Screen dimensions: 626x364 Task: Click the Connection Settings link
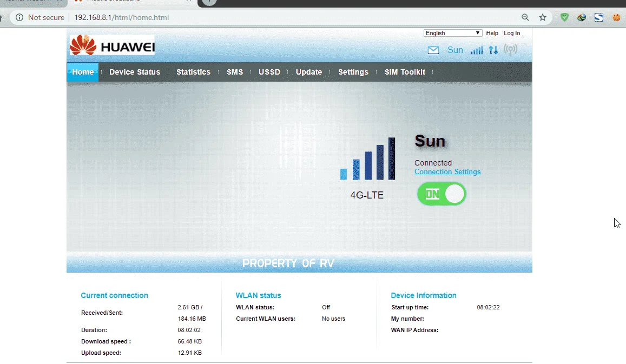coord(447,172)
